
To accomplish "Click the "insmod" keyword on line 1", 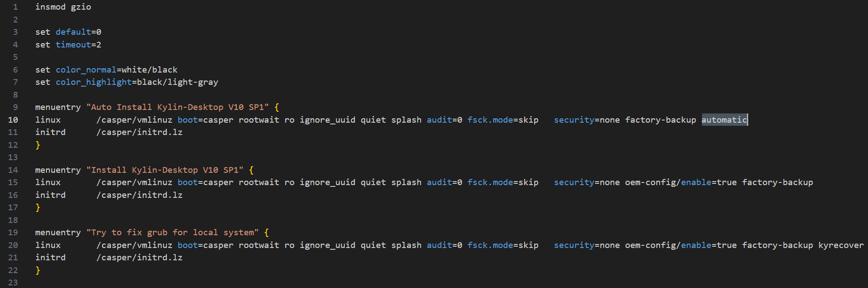I will pyautogui.click(x=50, y=7).
